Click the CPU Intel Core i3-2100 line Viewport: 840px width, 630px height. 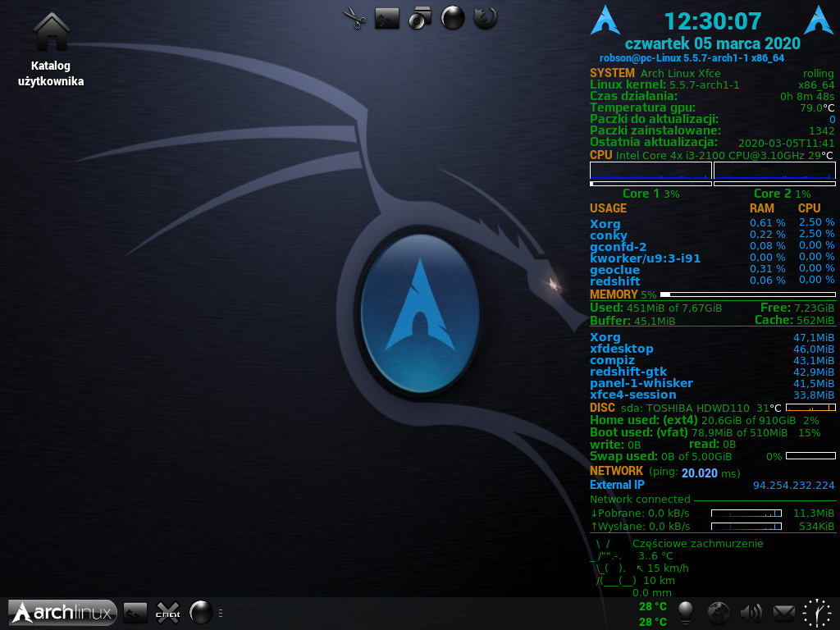click(712, 155)
